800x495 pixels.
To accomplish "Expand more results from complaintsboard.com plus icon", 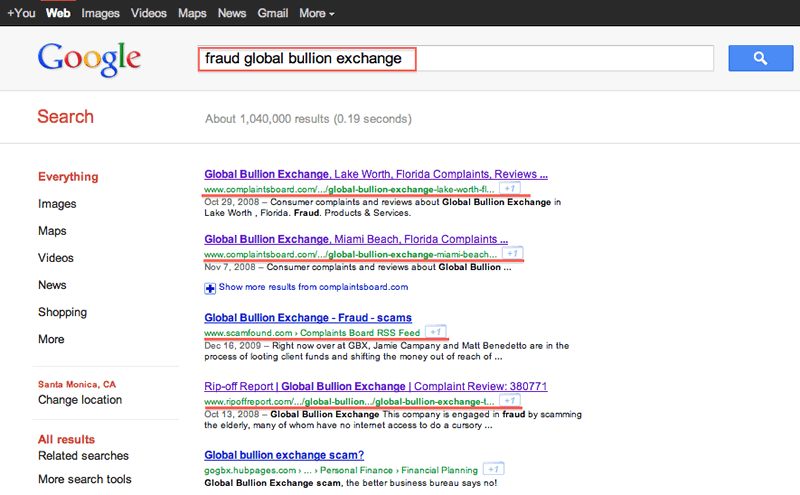I will [x=210, y=287].
